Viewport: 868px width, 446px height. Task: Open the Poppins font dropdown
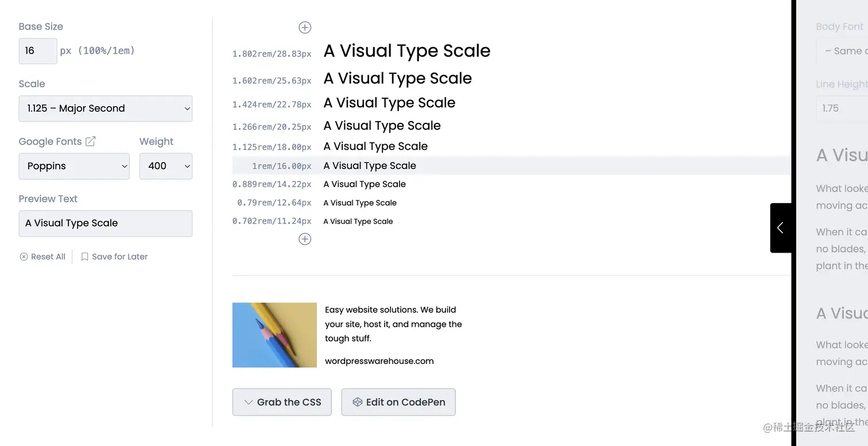point(74,166)
